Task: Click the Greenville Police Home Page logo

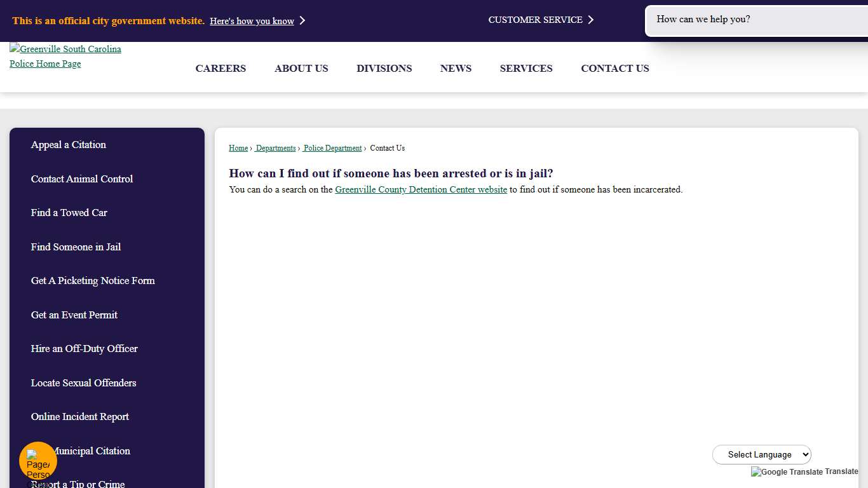Action: [65, 56]
